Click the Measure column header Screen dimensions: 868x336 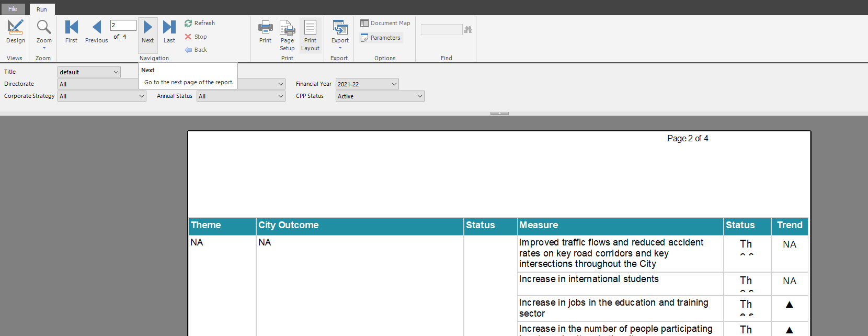coord(621,226)
